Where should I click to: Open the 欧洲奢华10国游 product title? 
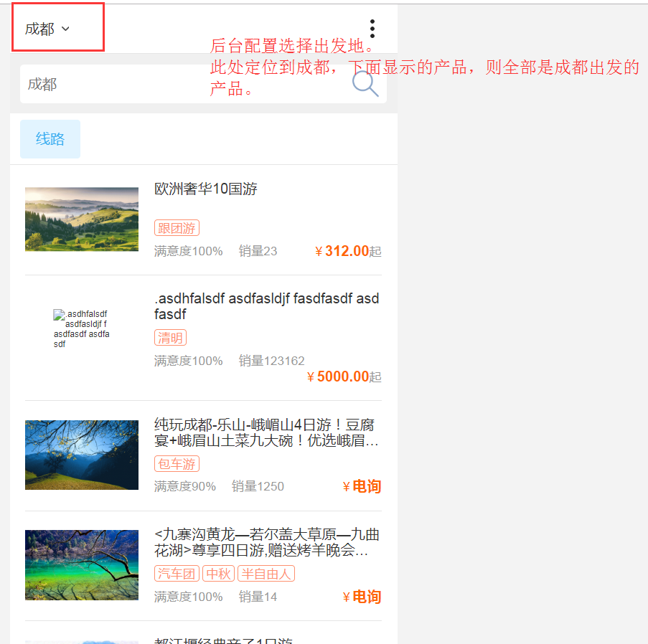tap(206, 189)
